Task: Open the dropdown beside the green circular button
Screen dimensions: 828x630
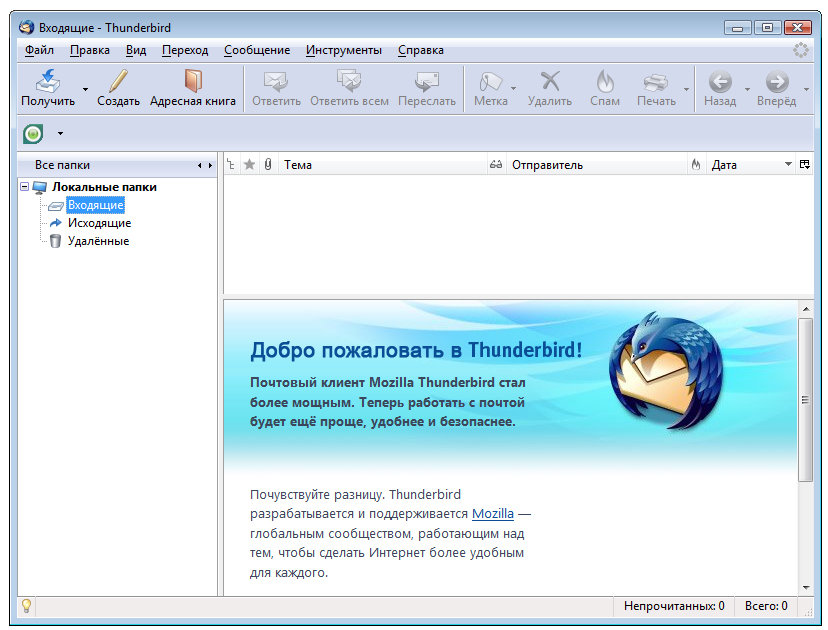Action: (60, 133)
